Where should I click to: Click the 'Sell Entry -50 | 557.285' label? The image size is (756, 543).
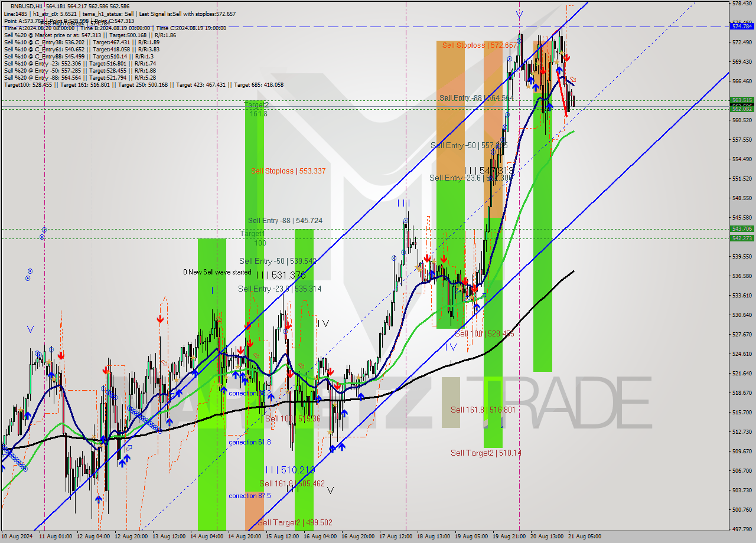(x=469, y=145)
